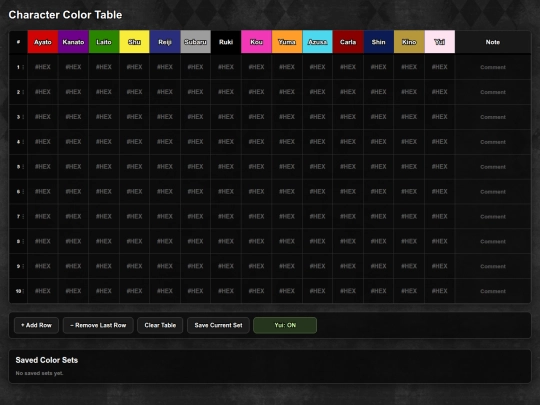Image resolution: width=540 pixels, height=405 pixels.
Task: Click the blue Reiji column header
Action: click(x=165, y=42)
